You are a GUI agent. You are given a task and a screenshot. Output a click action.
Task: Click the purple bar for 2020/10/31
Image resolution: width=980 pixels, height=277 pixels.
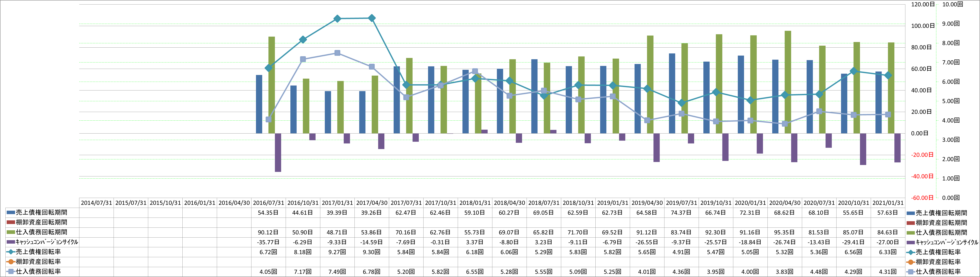pyautogui.click(x=863, y=149)
